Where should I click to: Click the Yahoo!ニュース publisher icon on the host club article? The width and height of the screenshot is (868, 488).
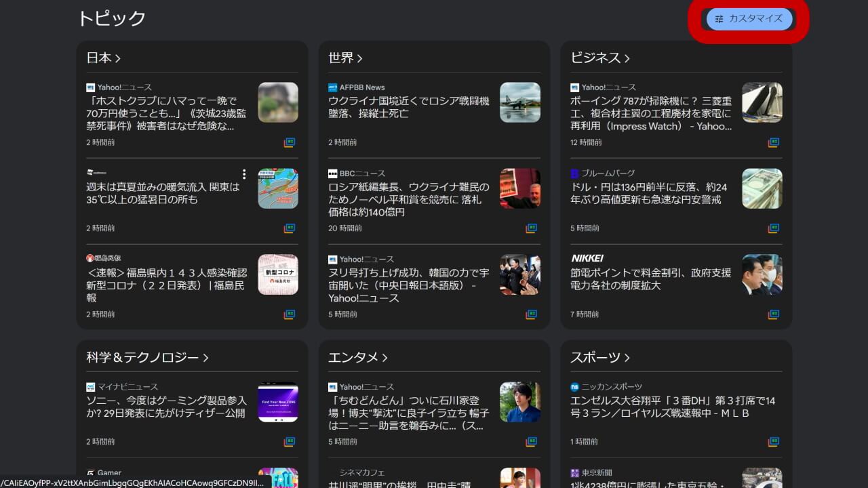[x=89, y=87]
